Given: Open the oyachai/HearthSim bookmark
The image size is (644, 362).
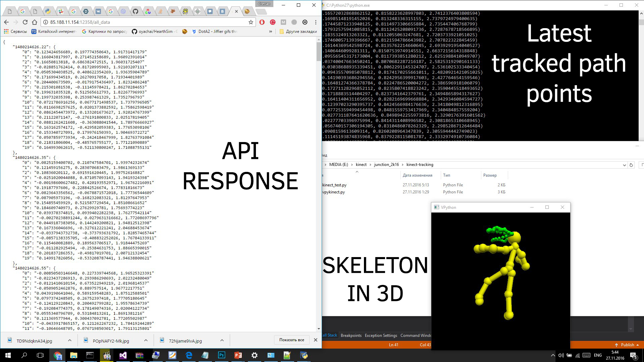Looking at the screenshot, I should pyautogui.click(x=155, y=32).
